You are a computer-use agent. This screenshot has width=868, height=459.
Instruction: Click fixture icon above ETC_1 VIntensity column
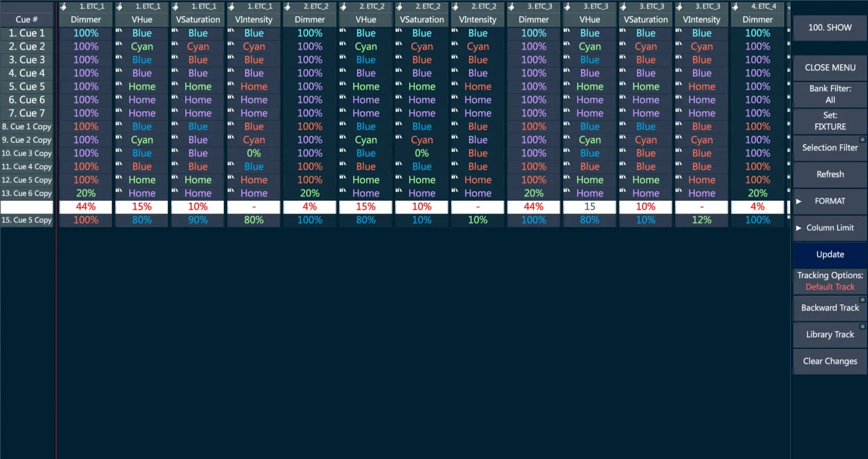pyautogui.click(x=231, y=7)
